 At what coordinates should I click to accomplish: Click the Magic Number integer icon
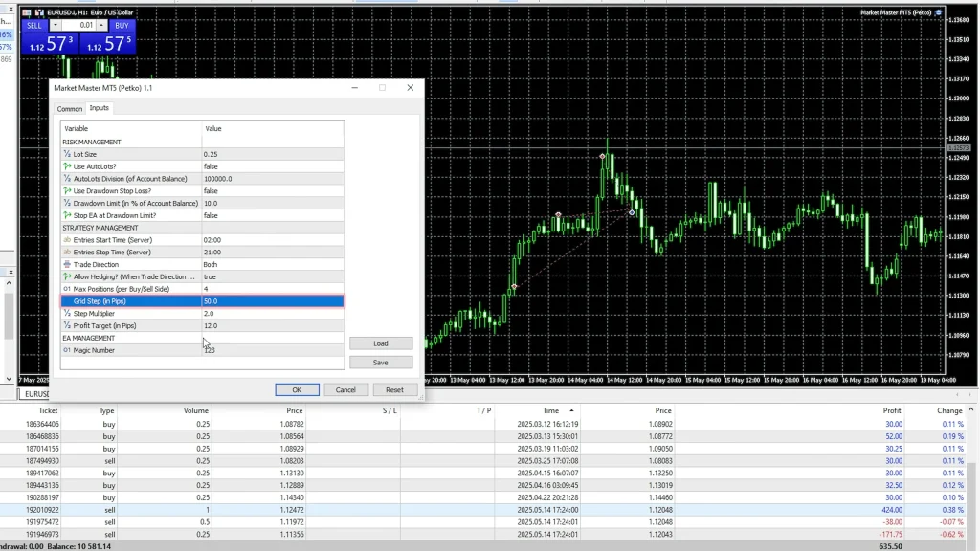pyautogui.click(x=67, y=350)
